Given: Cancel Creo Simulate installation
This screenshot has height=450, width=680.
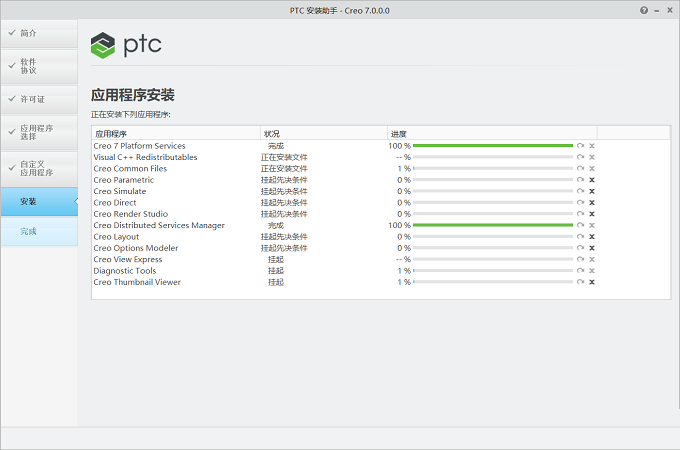Looking at the screenshot, I should point(592,191).
